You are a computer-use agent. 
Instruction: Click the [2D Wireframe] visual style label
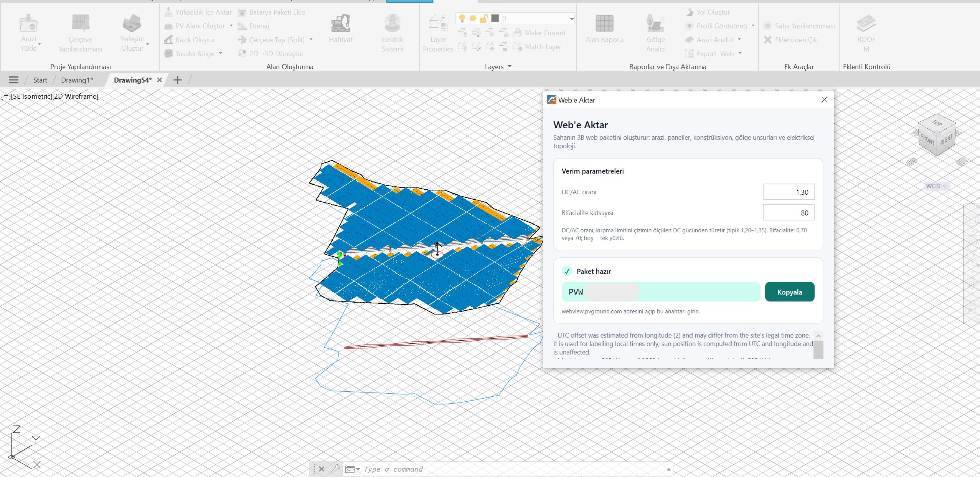[x=74, y=96]
